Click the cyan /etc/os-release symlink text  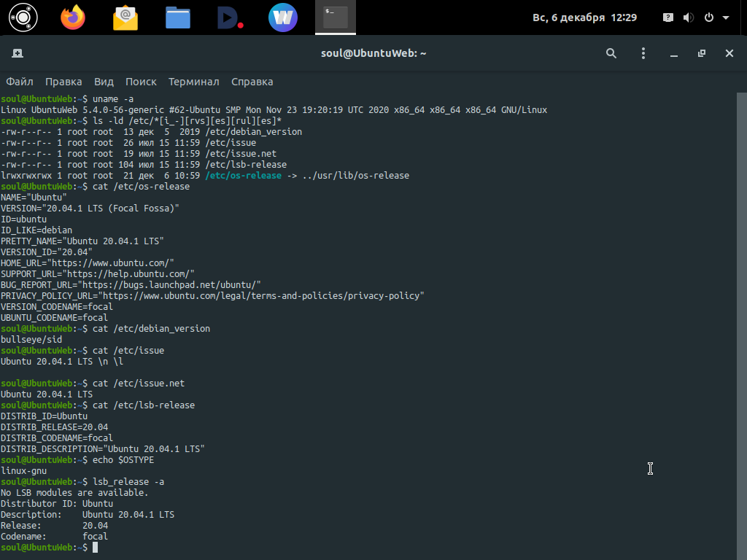tap(244, 176)
